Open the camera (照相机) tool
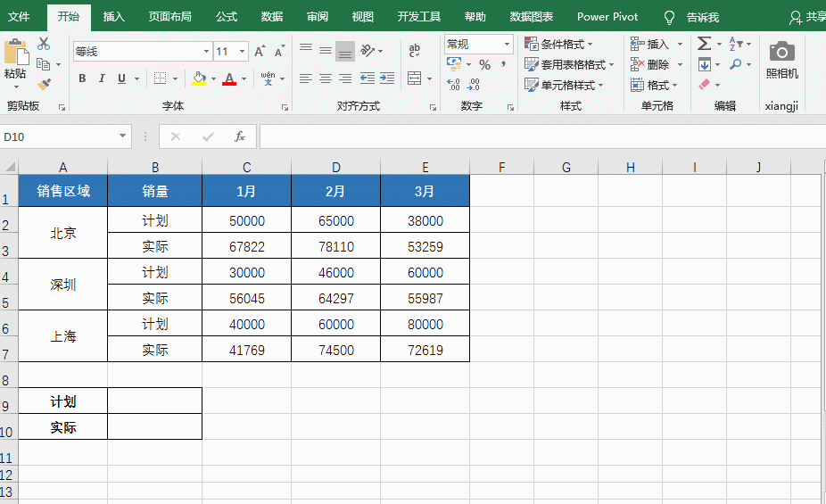The height and width of the screenshot is (504, 826). 782,59
